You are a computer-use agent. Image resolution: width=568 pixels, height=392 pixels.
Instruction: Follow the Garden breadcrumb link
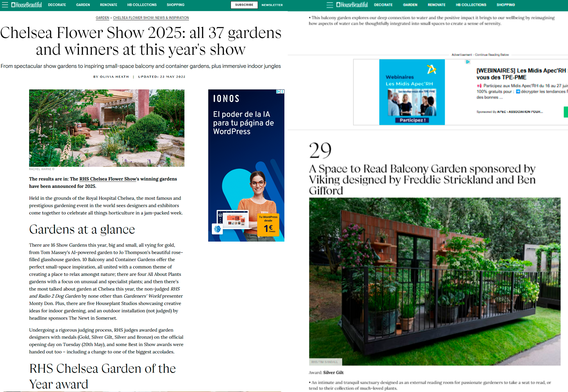coord(102,18)
